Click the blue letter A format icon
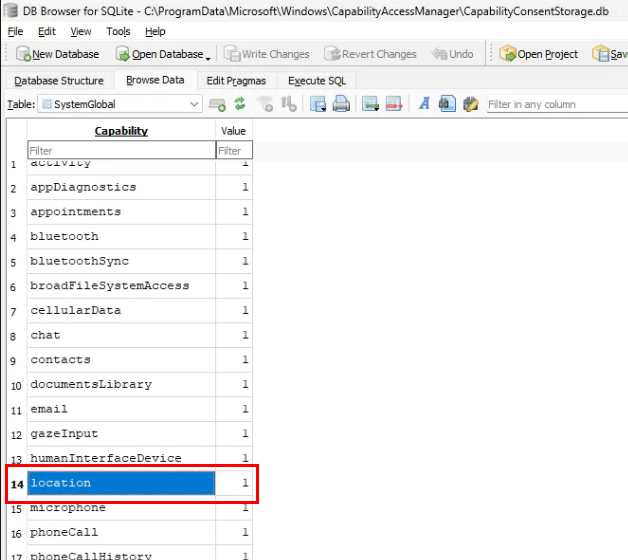 (423, 104)
